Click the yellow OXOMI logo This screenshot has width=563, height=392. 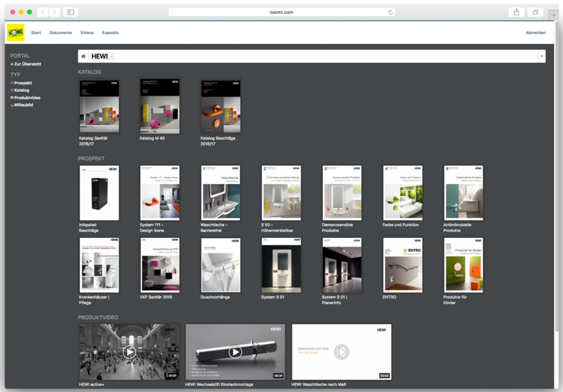pos(16,33)
